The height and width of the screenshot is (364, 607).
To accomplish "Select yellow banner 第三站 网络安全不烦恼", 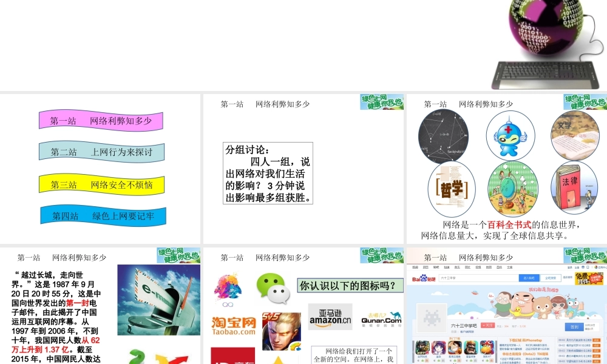I will [102, 184].
